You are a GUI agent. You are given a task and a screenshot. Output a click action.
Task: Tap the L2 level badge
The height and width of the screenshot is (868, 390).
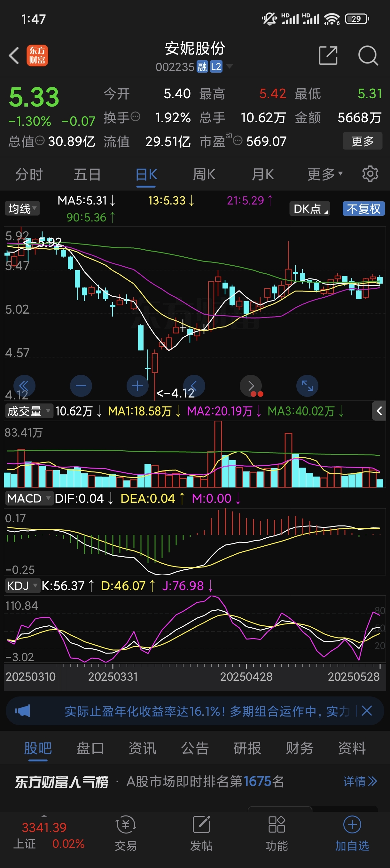[216, 67]
